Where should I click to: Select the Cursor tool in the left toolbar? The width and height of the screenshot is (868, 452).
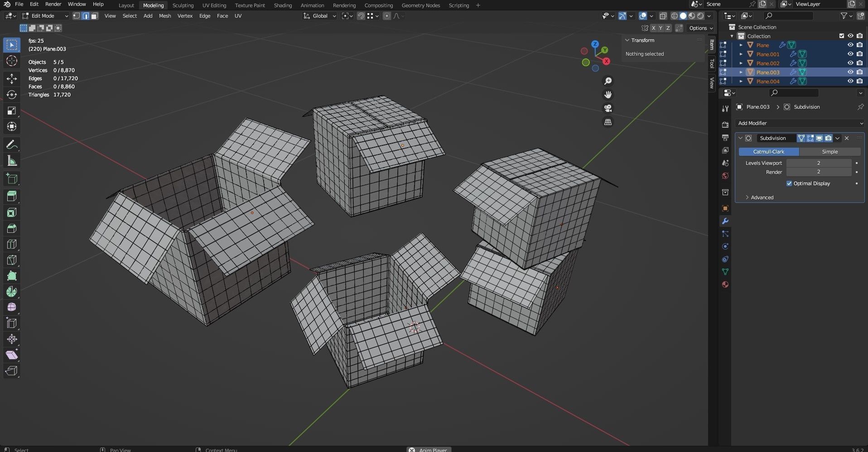coord(12,61)
